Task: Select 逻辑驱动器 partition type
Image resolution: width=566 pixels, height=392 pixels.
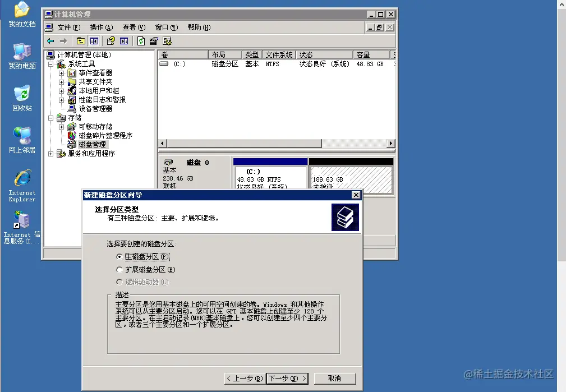Action: pos(119,282)
